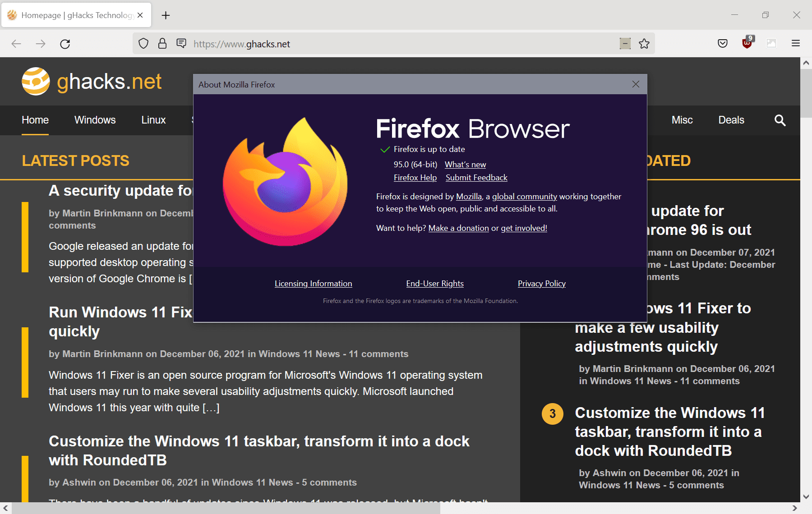Click the 95.0 (64-bit) version text
Image resolution: width=812 pixels, height=514 pixels.
click(415, 165)
